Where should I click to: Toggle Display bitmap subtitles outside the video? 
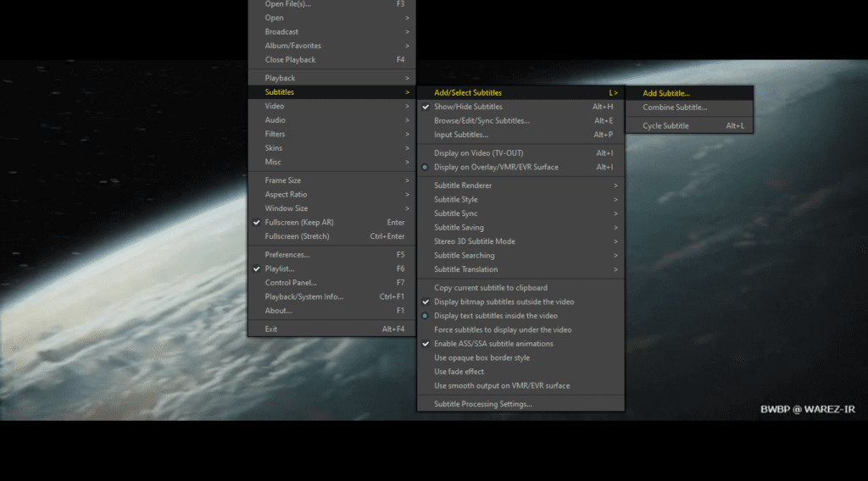pos(504,301)
